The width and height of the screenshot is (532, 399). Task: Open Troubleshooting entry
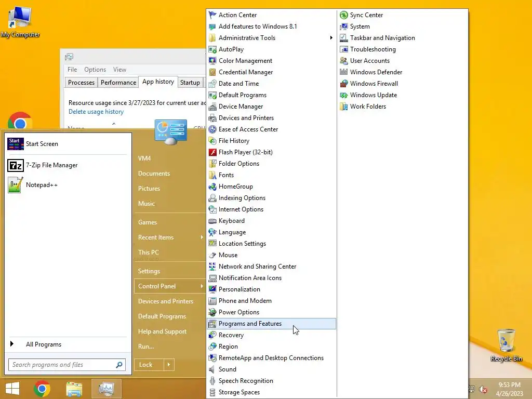tap(373, 49)
